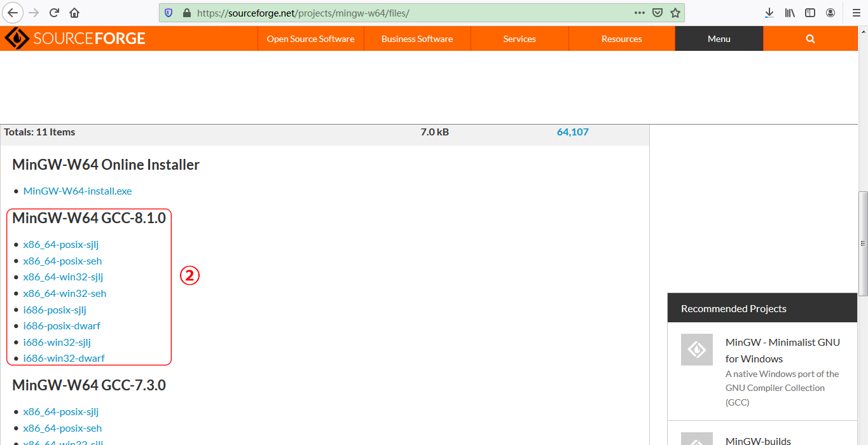868x445 pixels.
Task: Go back to the previous page
Action: tap(13, 13)
